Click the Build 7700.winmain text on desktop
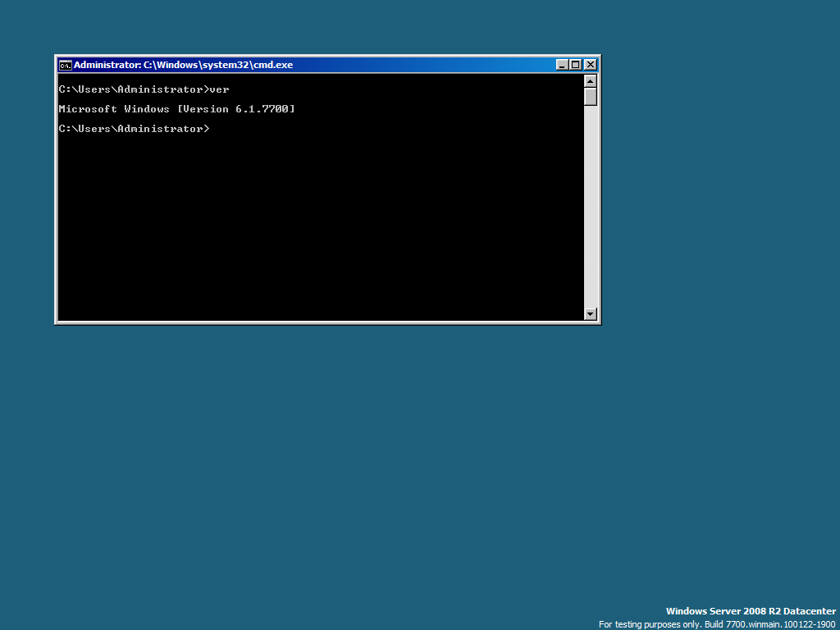Screen dimensions: 840x630 coord(769,624)
